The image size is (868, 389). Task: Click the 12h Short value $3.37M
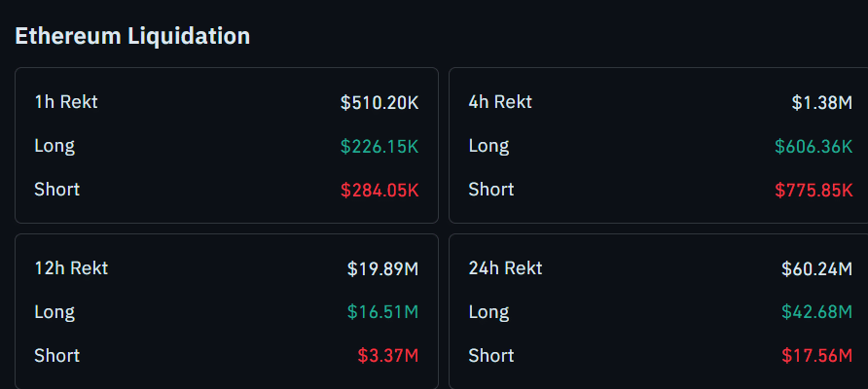tap(387, 356)
